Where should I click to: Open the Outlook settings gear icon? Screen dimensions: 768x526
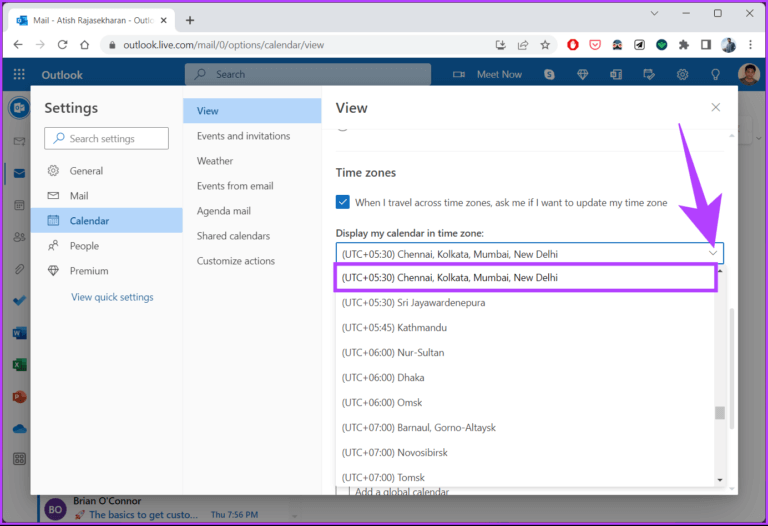pyautogui.click(x=682, y=74)
